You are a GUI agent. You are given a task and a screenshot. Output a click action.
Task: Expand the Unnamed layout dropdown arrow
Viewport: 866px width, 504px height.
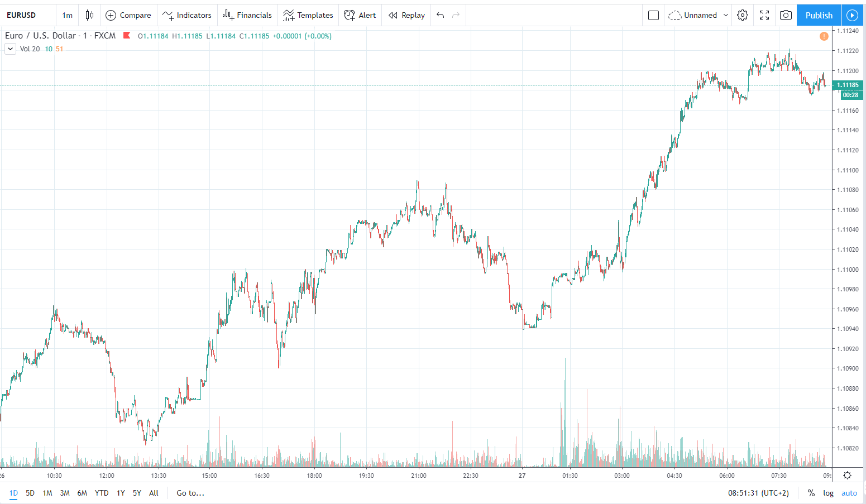[726, 15]
